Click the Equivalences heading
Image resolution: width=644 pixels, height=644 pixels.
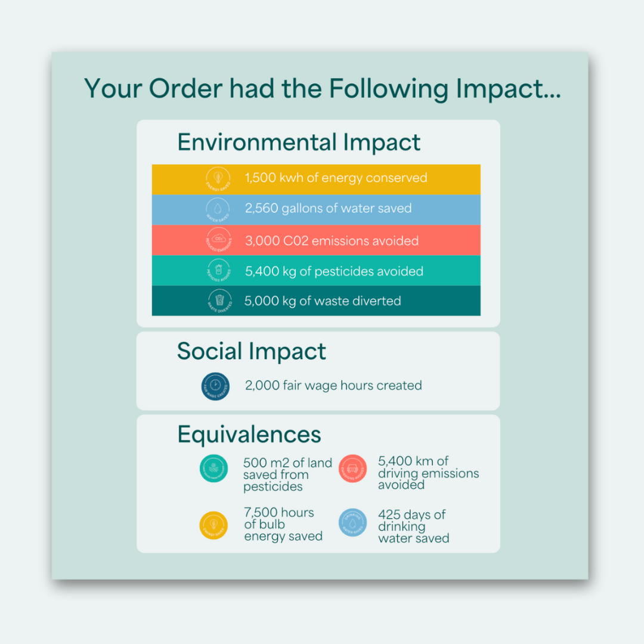point(249,435)
